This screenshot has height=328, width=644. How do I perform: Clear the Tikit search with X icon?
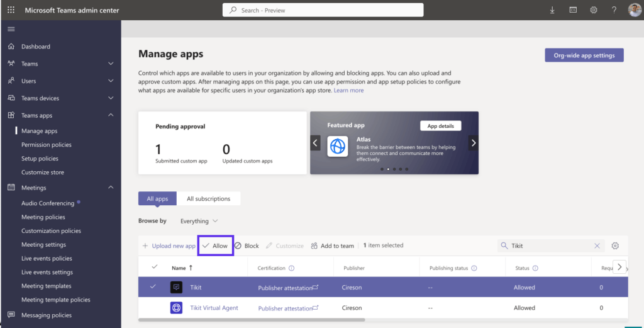click(x=597, y=246)
